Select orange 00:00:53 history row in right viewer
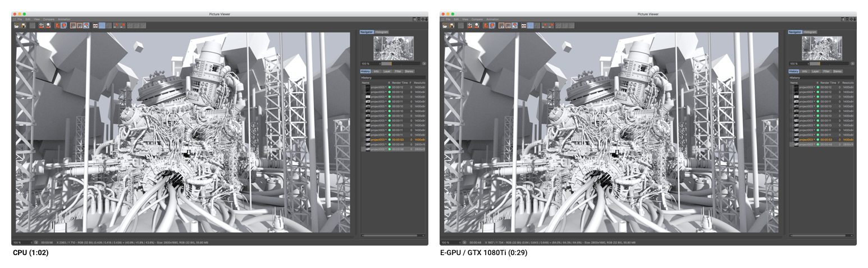The height and width of the screenshot is (268, 868). [821, 140]
